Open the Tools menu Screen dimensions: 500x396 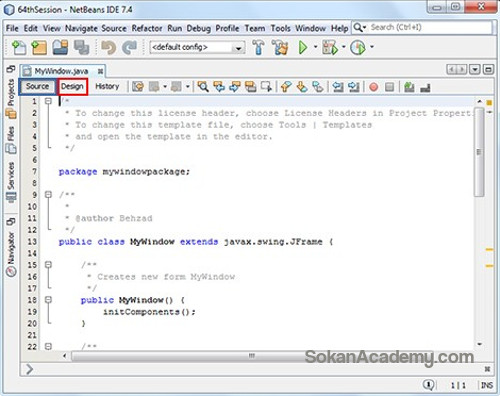click(x=280, y=28)
